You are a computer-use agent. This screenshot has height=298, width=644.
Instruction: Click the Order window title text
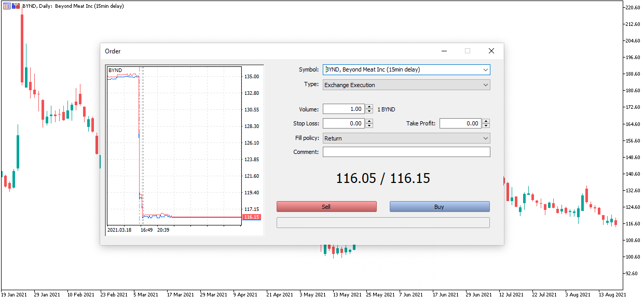coord(113,51)
